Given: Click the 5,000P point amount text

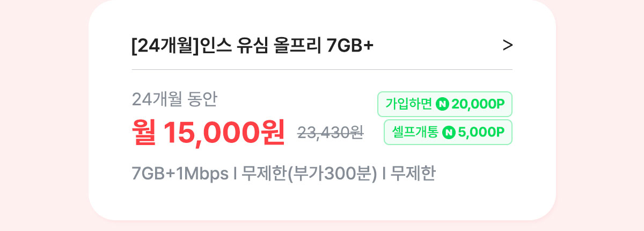Looking at the screenshot, I should click(x=481, y=132).
